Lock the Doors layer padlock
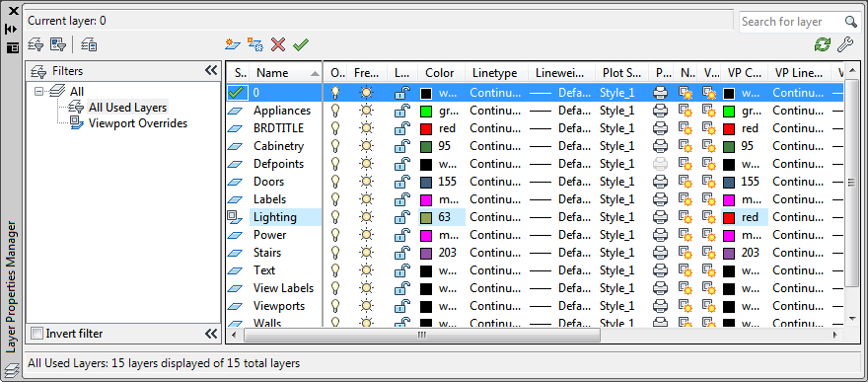The height and width of the screenshot is (382, 868). coord(401,182)
